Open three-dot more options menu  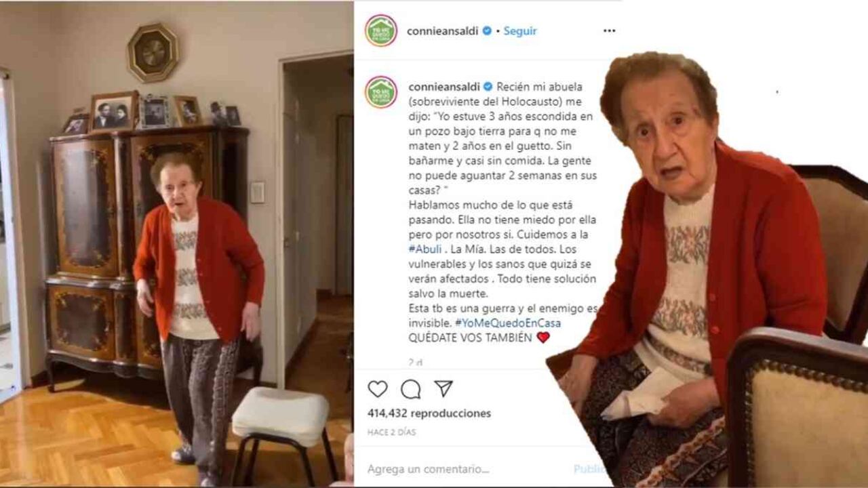point(610,30)
